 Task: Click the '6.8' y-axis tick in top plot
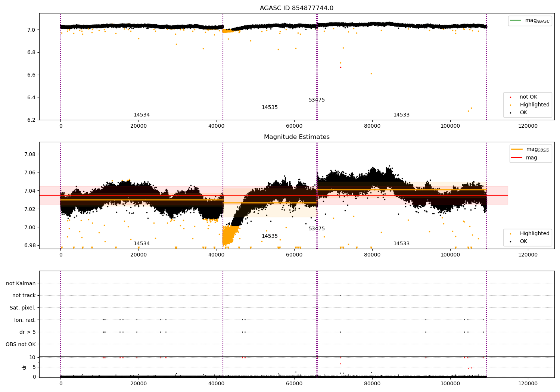tap(31, 53)
